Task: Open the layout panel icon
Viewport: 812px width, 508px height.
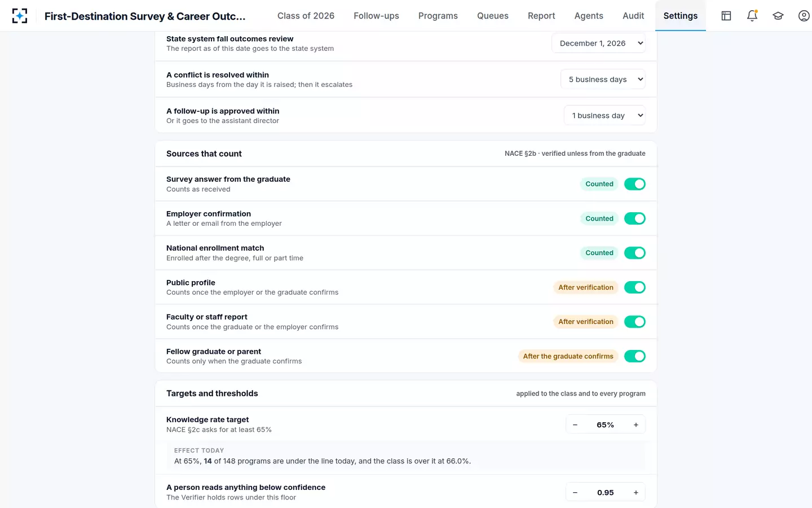Action: coord(726,16)
